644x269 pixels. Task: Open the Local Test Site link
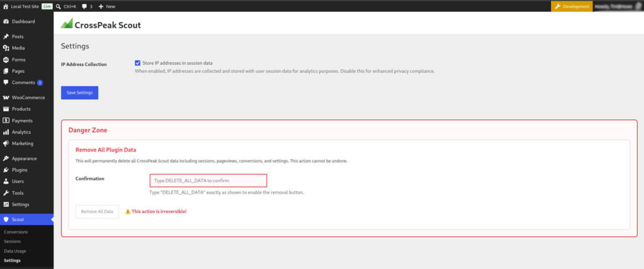tap(25, 6)
